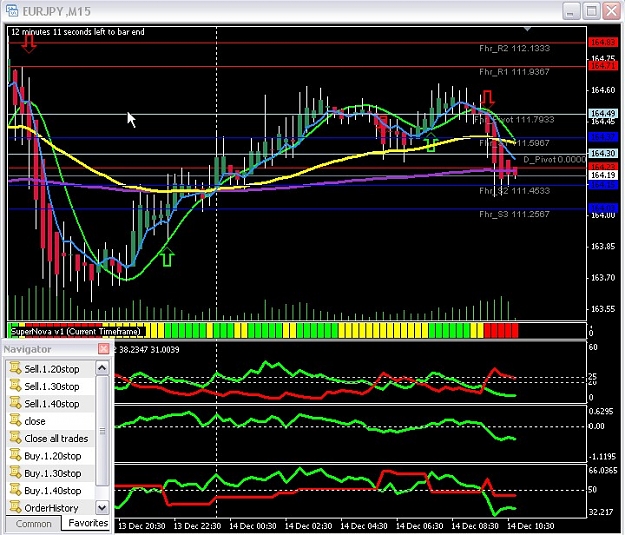
Task: Click the red down arrow signal near 08:30
Action: 487,98
